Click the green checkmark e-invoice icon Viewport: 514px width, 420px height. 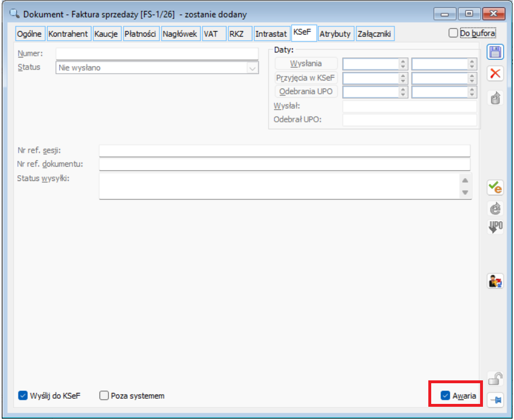point(495,187)
